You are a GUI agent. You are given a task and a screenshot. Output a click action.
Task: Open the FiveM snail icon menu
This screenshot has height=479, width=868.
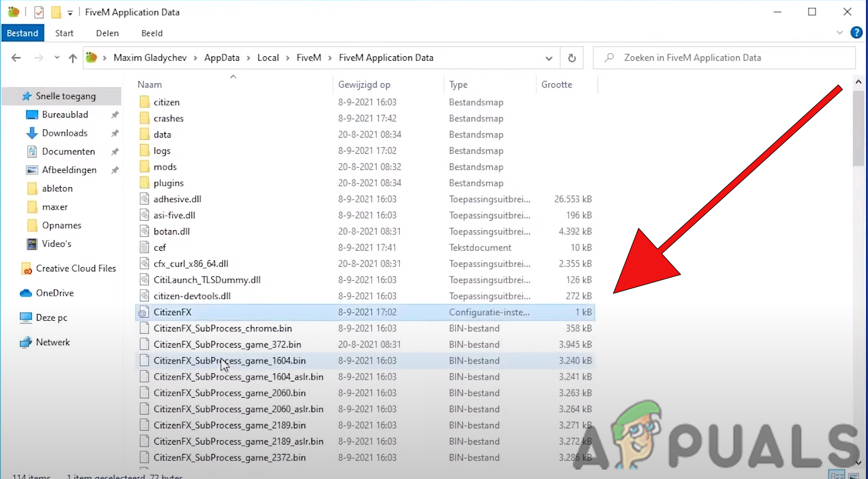pos(13,11)
